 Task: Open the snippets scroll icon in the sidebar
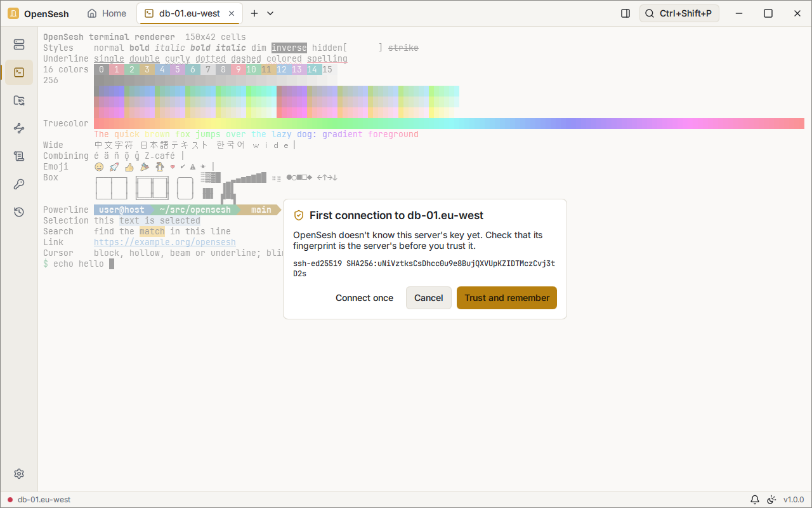point(19,156)
